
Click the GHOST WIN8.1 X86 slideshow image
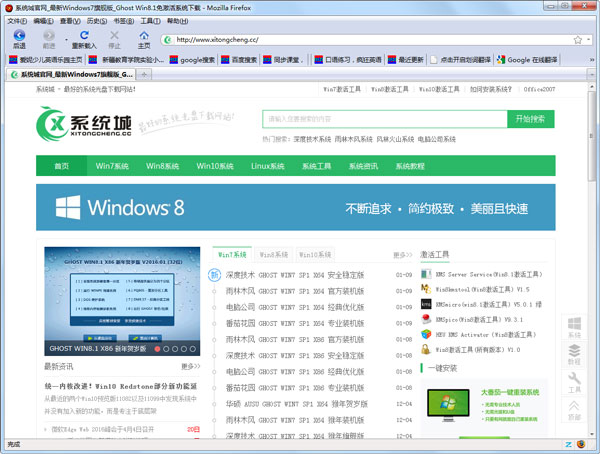point(122,301)
